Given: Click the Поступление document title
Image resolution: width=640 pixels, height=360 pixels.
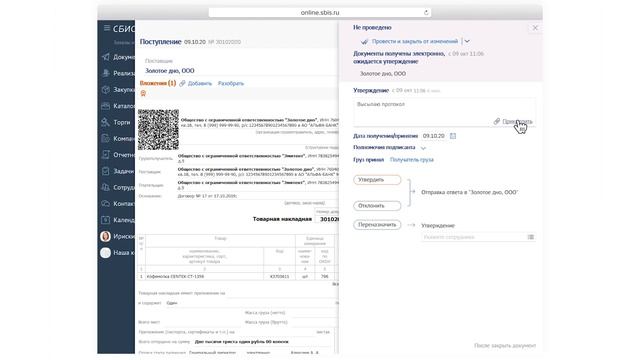Looking at the screenshot, I should pos(160,42).
